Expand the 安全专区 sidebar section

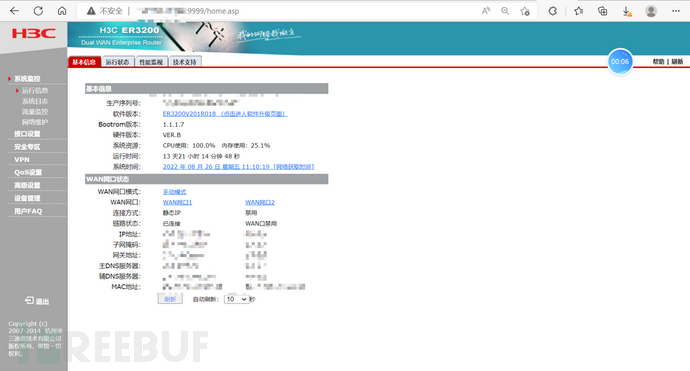27,147
